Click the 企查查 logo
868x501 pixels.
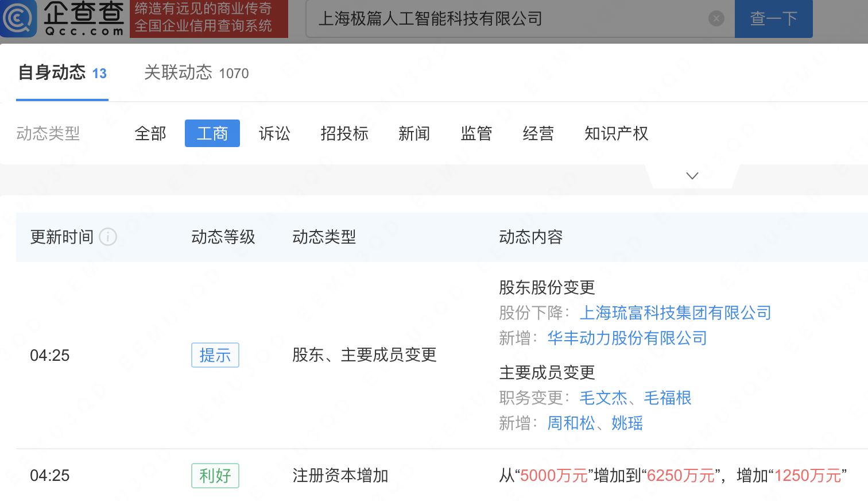coord(66,18)
